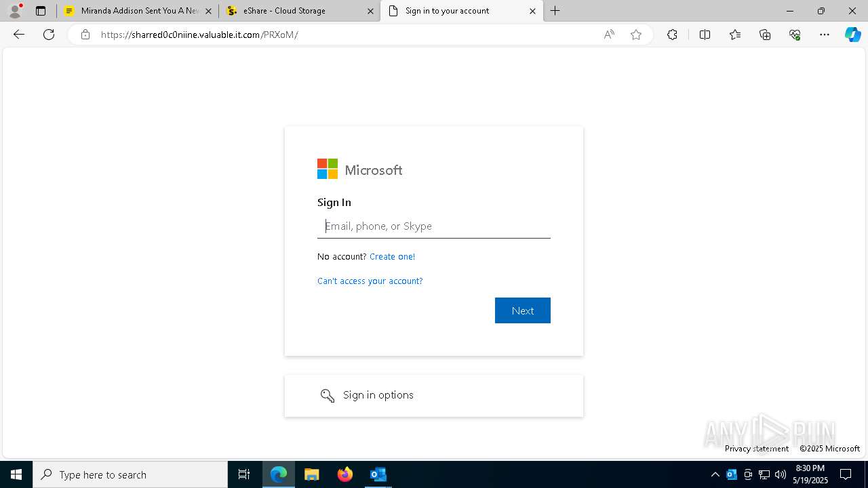Open Sign in options
868x488 pixels.
[x=434, y=396]
